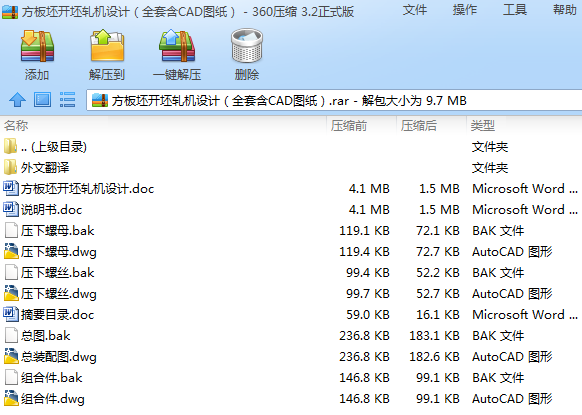Click the 删除 (Delete) trash icon
582x415 pixels.
coord(247,46)
